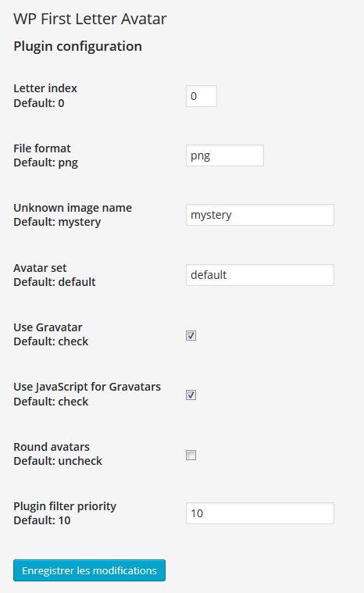Viewport: 364px width, 593px height.
Task: Select the Unknown image name field
Action: [260, 215]
